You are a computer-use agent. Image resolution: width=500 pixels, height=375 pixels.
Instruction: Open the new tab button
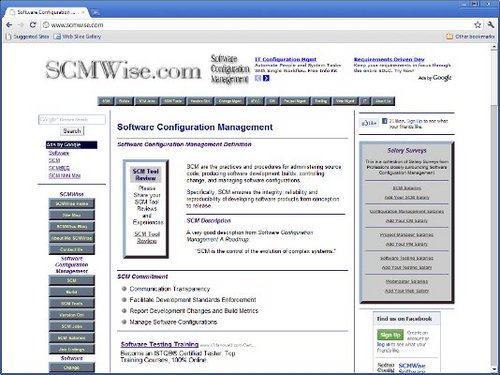96,12
